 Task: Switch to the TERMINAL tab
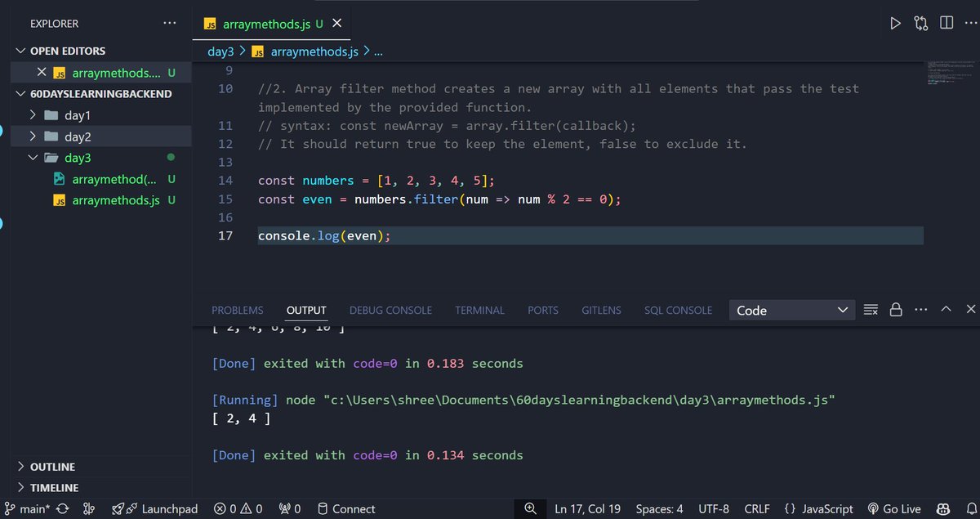479,311
